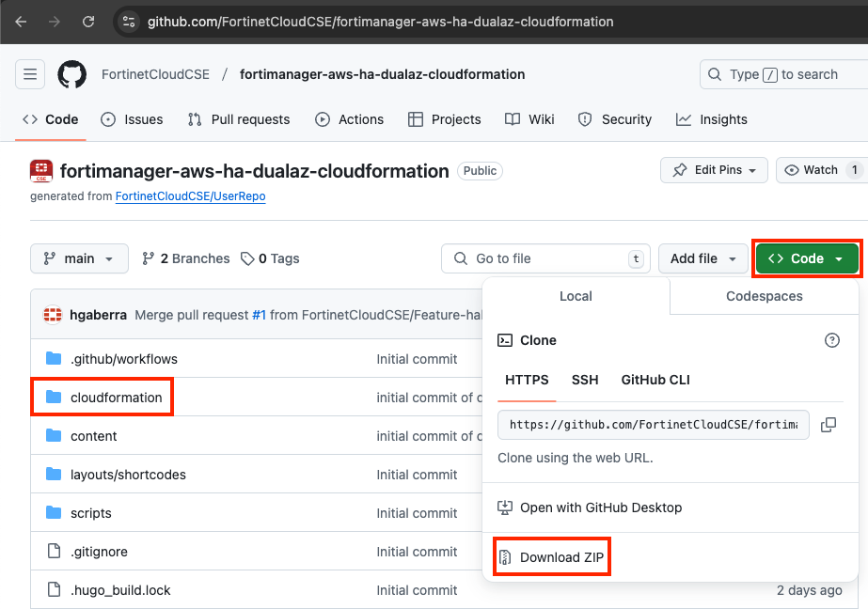
Task: Click the browser back arrow
Action: [21, 21]
